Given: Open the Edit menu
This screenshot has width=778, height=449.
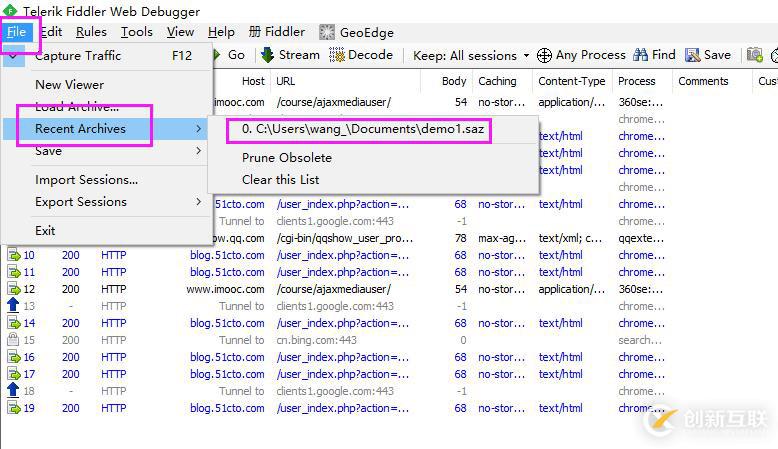Looking at the screenshot, I should coord(51,32).
